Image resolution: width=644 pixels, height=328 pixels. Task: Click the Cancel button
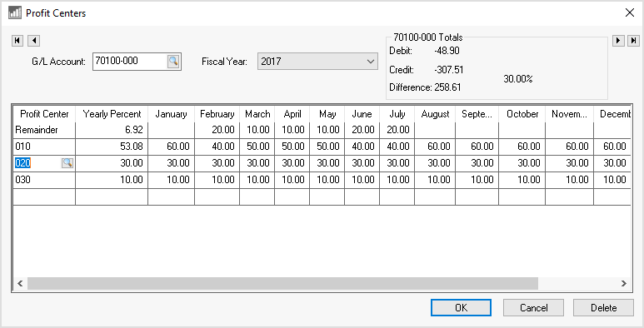click(x=533, y=307)
